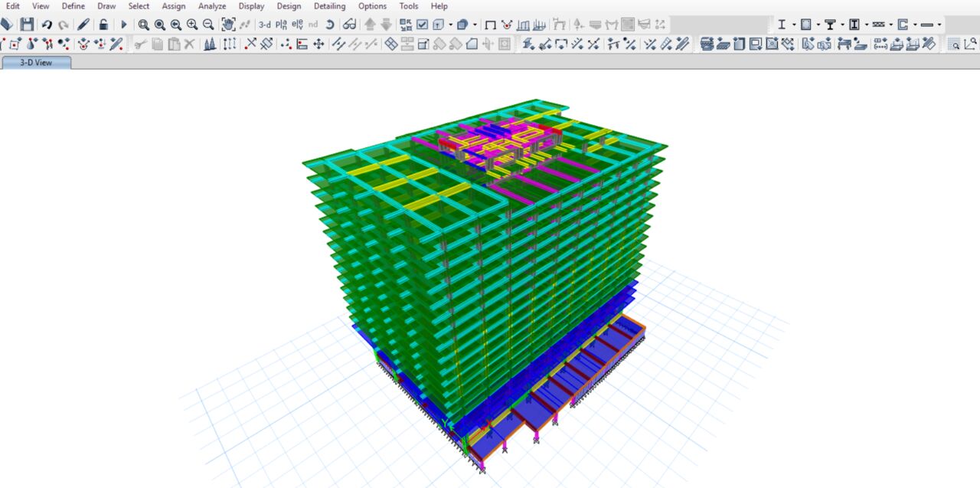The image size is (980, 488).
Task: Open the Draw menu
Action: (106, 6)
